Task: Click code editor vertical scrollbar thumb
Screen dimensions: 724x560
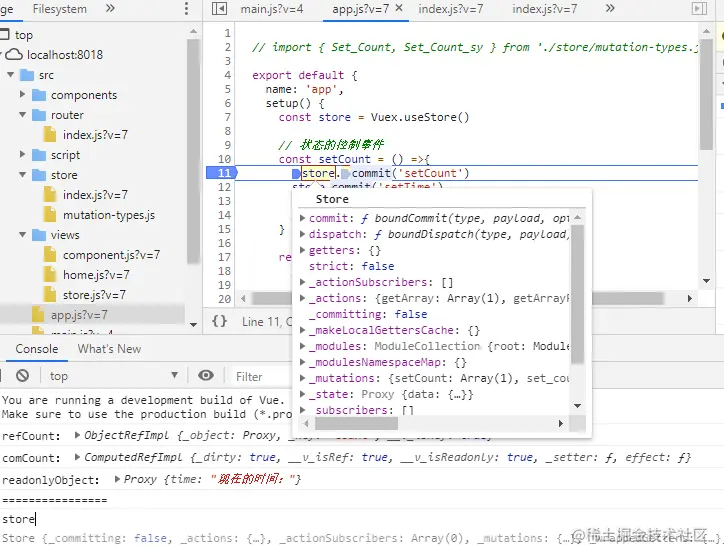Action: [x=706, y=94]
